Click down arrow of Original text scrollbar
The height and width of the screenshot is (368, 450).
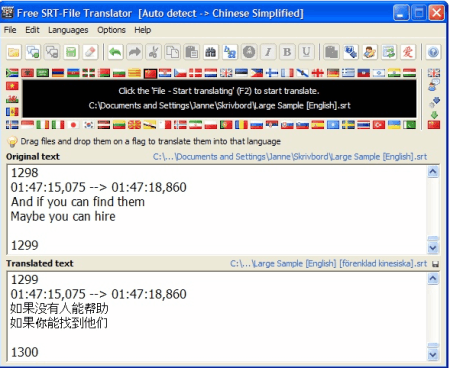tap(433, 248)
